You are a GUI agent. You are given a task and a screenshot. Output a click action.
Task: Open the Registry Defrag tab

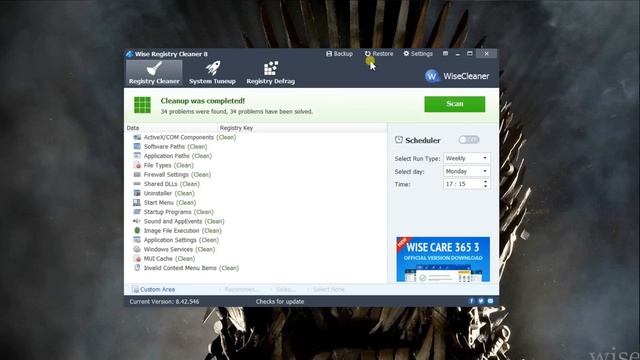pos(270,73)
